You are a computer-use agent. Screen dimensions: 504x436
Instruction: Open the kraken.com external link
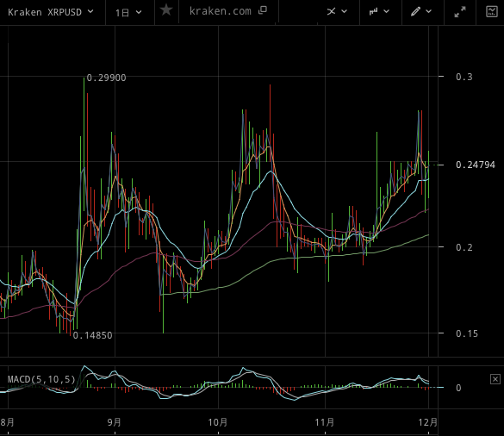click(221, 11)
